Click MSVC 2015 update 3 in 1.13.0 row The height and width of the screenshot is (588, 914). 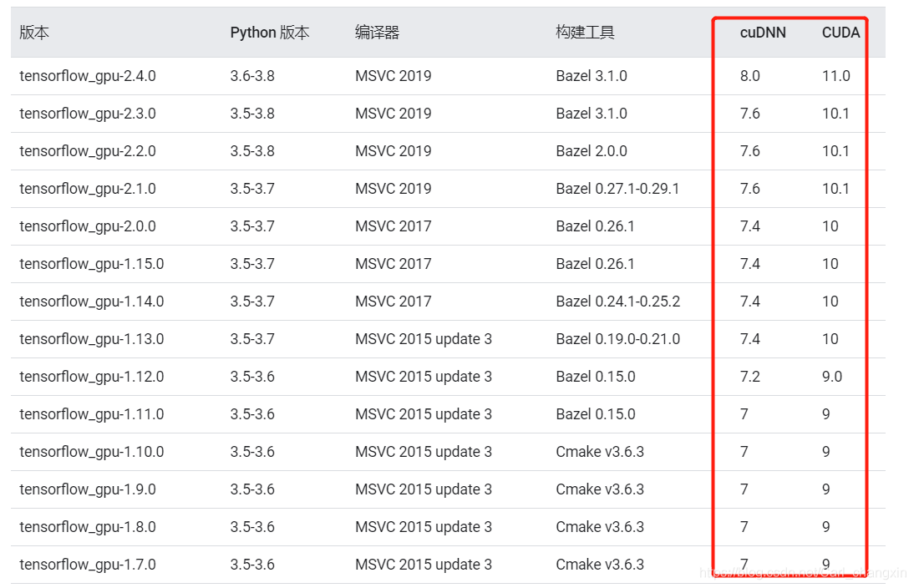tap(424, 339)
